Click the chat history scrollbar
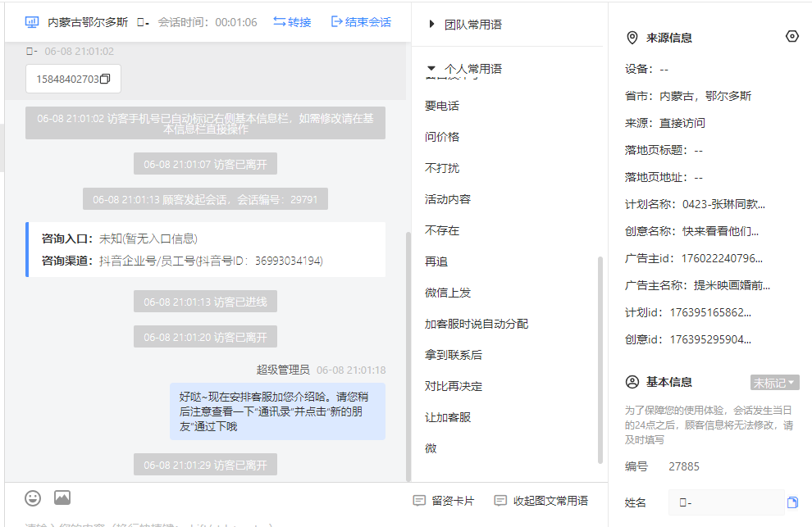This screenshot has width=812, height=527. 408,357
